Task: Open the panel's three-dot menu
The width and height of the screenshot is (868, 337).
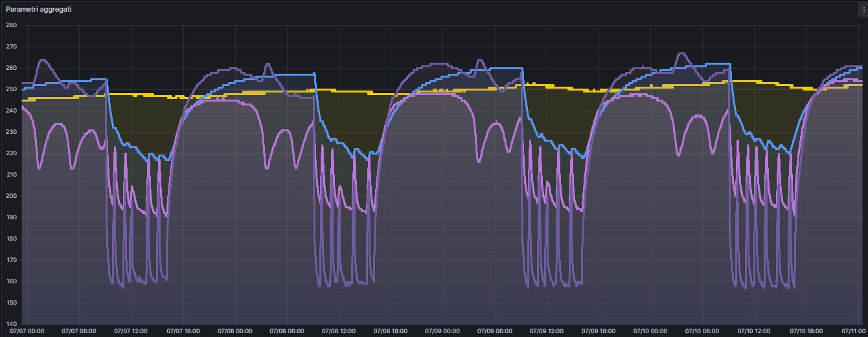Action: [862, 10]
